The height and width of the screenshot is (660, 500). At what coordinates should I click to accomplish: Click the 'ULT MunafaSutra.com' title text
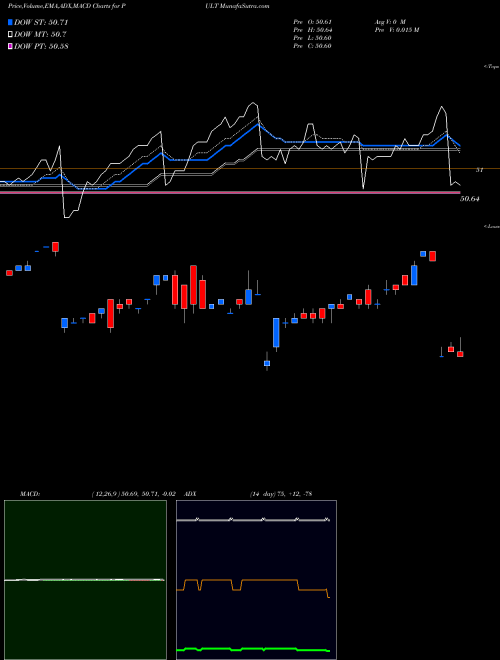237,6
